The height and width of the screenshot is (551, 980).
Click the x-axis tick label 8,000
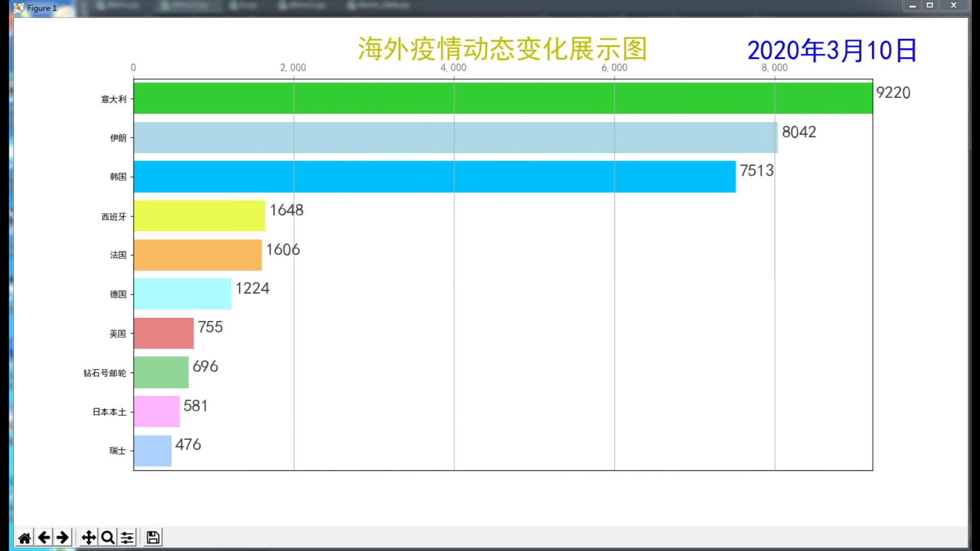pos(774,68)
